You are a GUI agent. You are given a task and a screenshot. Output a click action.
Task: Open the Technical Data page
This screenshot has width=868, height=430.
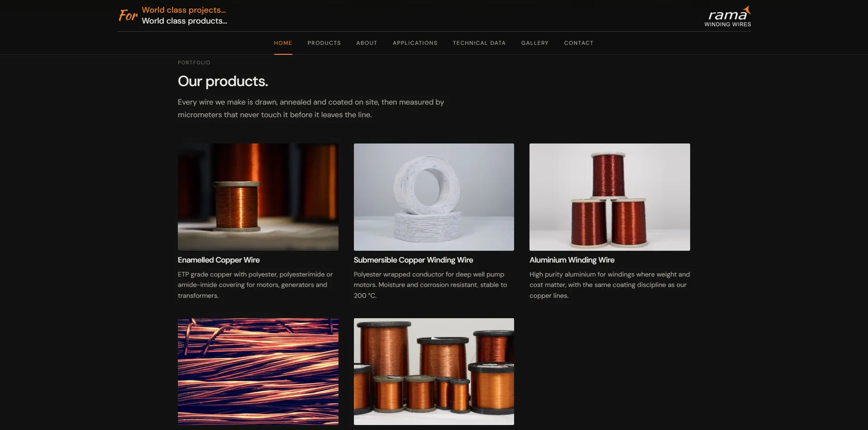479,43
